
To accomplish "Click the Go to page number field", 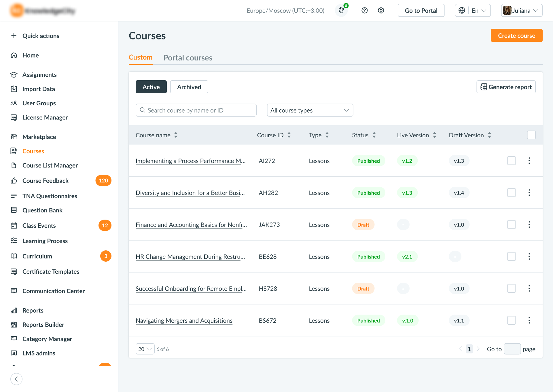I will [512, 349].
